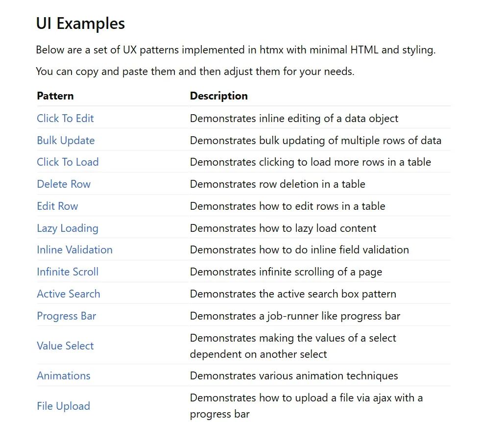Image resolution: width=504 pixels, height=422 pixels.
Task: Click the UI Examples page heading
Action: click(x=80, y=24)
